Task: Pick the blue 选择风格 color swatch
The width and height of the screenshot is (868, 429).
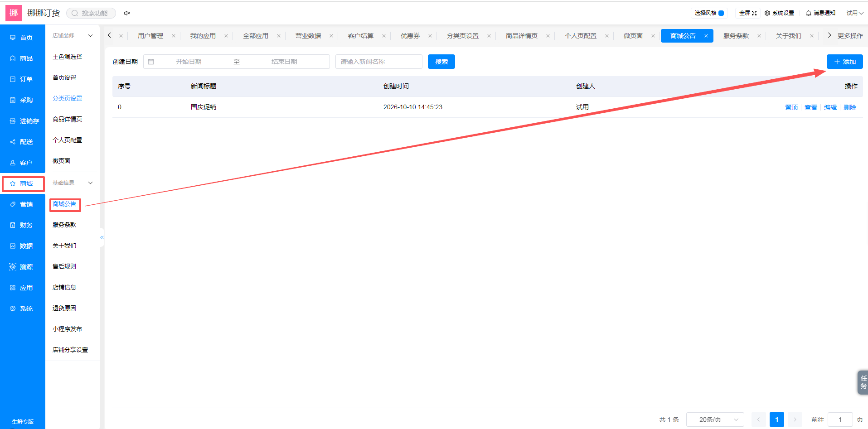Action: [x=721, y=13]
